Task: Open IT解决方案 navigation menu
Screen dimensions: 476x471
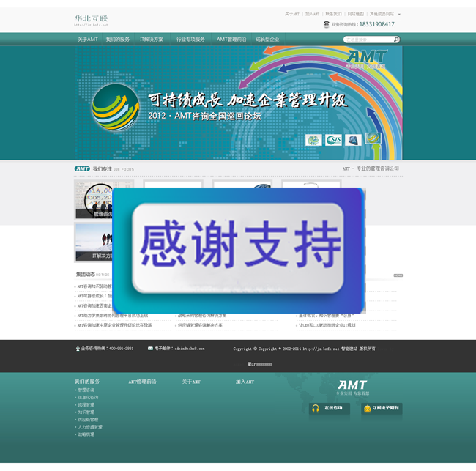Action: pyautogui.click(x=152, y=40)
